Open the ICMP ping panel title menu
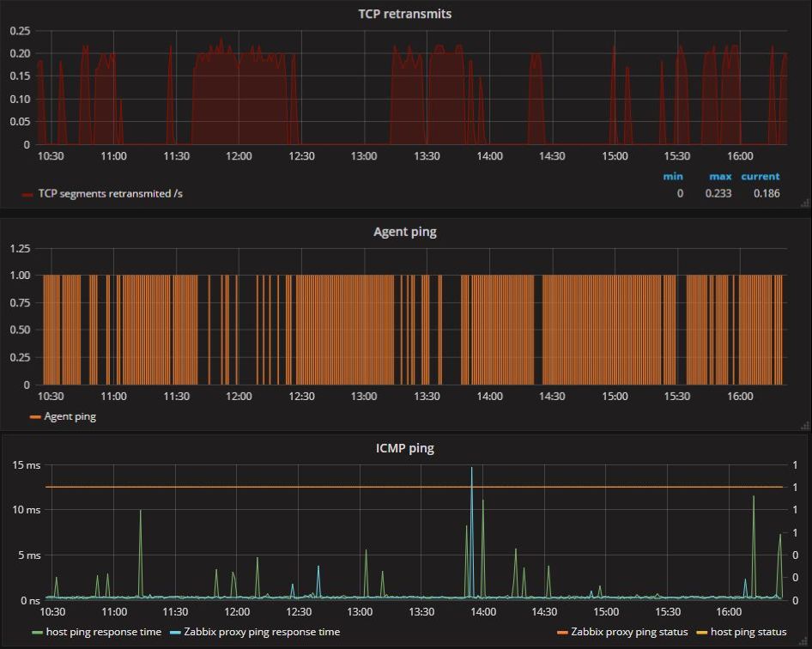Image resolution: width=812 pixels, height=649 pixels. click(x=405, y=448)
